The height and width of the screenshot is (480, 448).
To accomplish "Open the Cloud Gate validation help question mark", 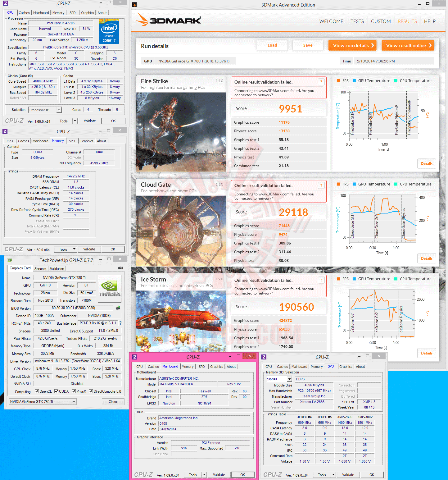I will [x=321, y=185].
